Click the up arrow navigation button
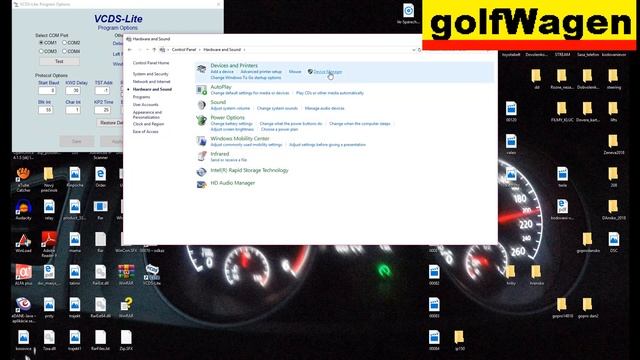This screenshot has height=360, width=640. pos(154,50)
